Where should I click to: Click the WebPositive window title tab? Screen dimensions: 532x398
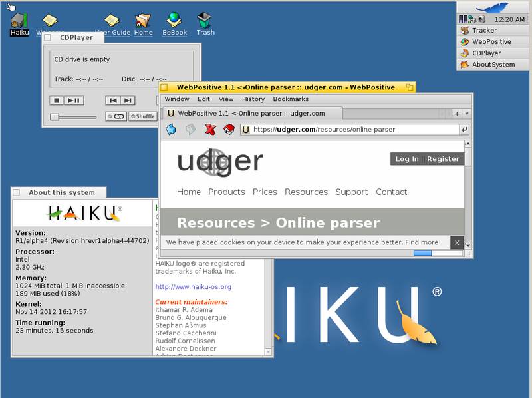287,87
